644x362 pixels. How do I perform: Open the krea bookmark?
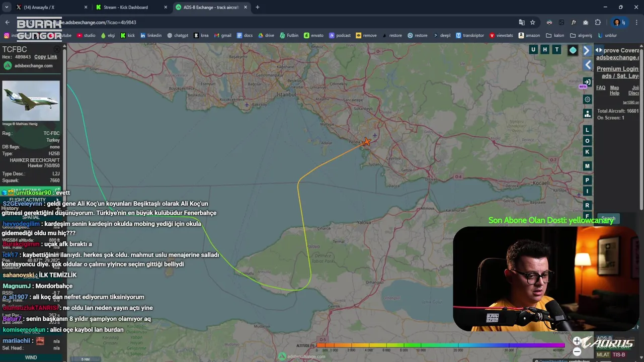point(201,35)
